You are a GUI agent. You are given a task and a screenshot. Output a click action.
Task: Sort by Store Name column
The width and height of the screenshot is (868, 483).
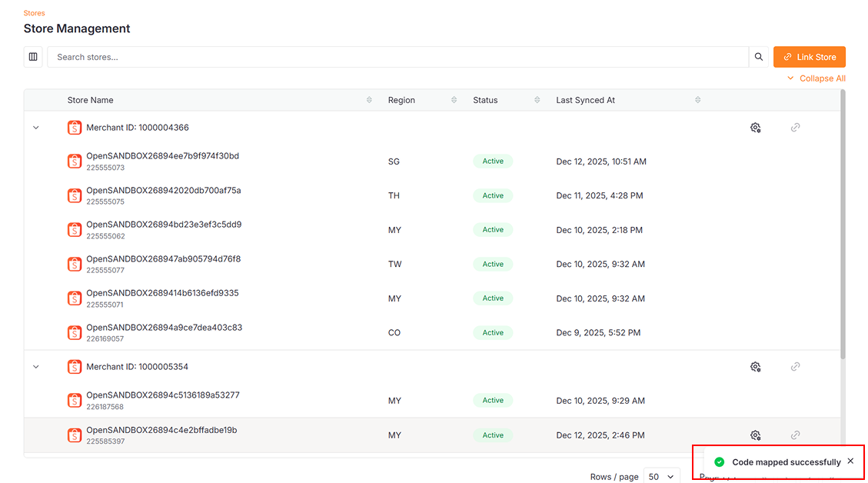369,100
